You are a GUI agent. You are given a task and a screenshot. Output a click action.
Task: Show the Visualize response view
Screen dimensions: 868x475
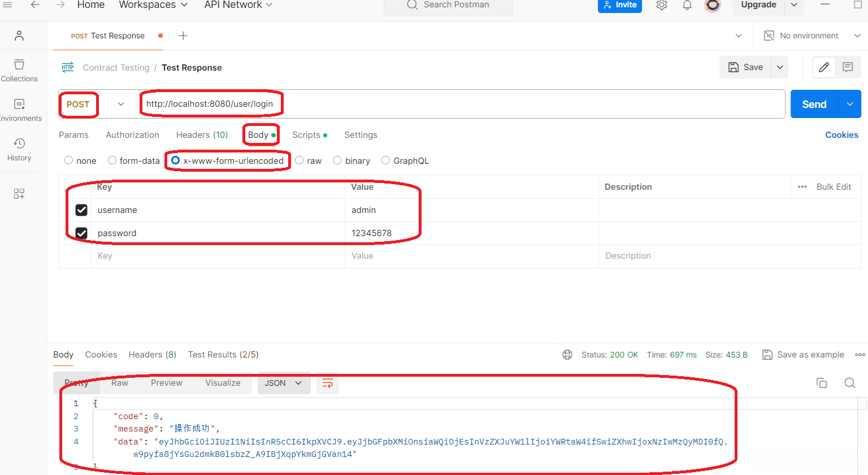[223, 383]
